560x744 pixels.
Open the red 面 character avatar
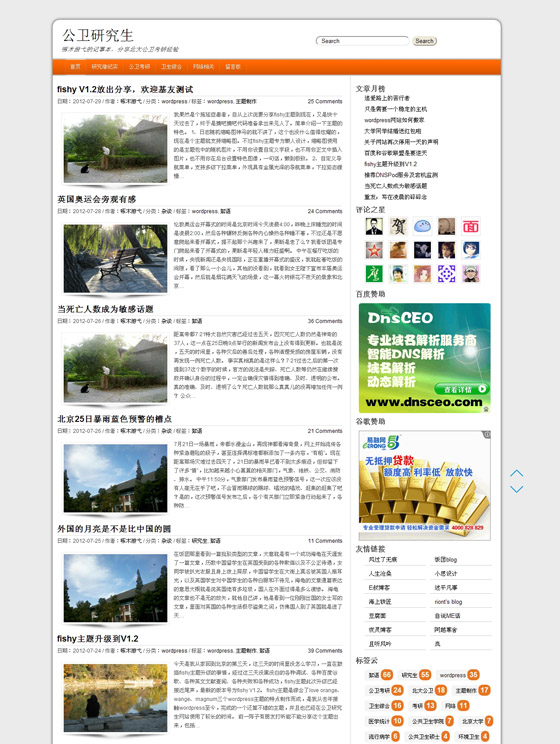tap(471, 226)
